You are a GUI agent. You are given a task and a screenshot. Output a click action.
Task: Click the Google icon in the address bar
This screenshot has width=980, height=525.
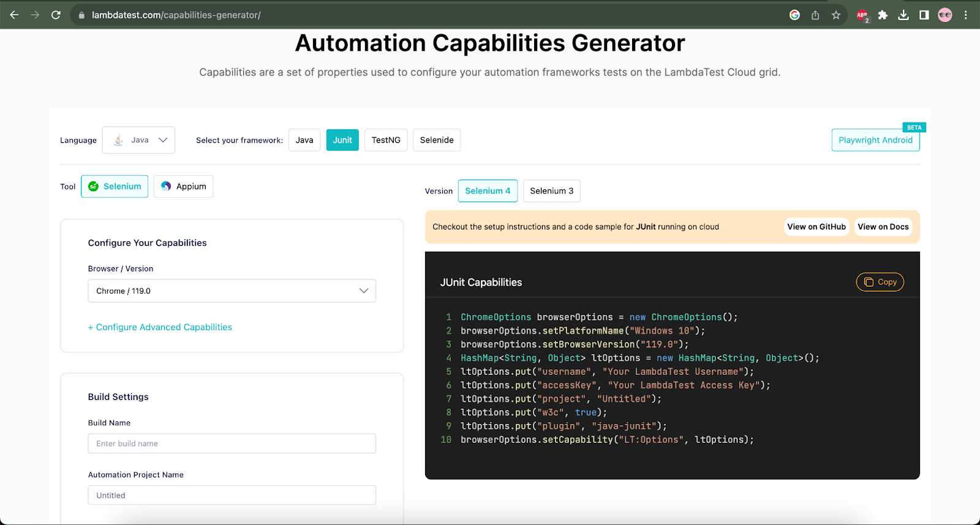coord(794,15)
